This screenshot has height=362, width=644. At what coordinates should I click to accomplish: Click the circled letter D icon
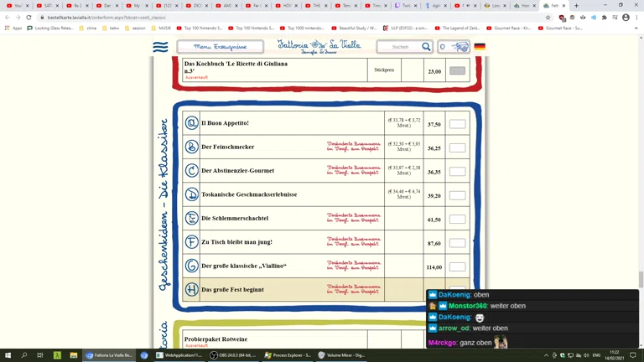pyautogui.click(x=192, y=194)
